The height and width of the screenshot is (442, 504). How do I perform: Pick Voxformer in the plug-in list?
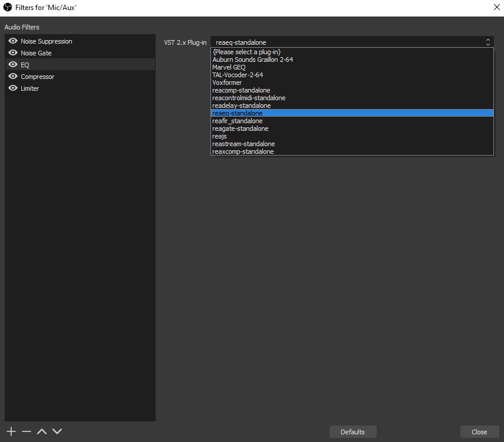[227, 83]
